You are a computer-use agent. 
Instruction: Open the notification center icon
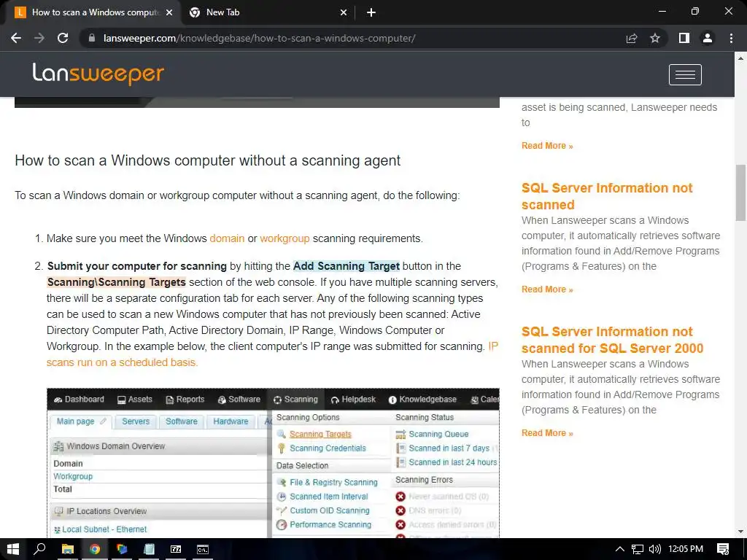tap(723, 549)
